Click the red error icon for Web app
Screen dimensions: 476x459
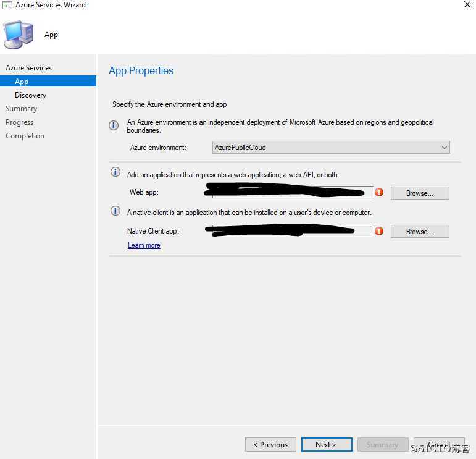[379, 192]
